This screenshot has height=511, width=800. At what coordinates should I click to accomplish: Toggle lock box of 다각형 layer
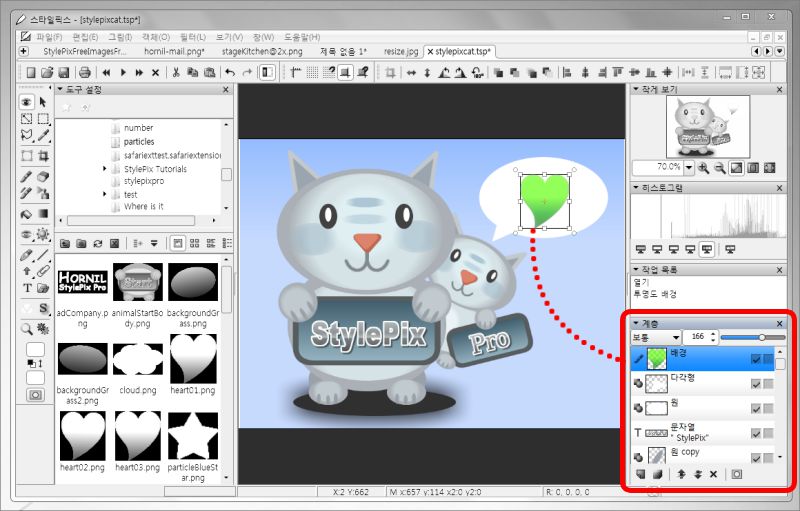(768, 384)
